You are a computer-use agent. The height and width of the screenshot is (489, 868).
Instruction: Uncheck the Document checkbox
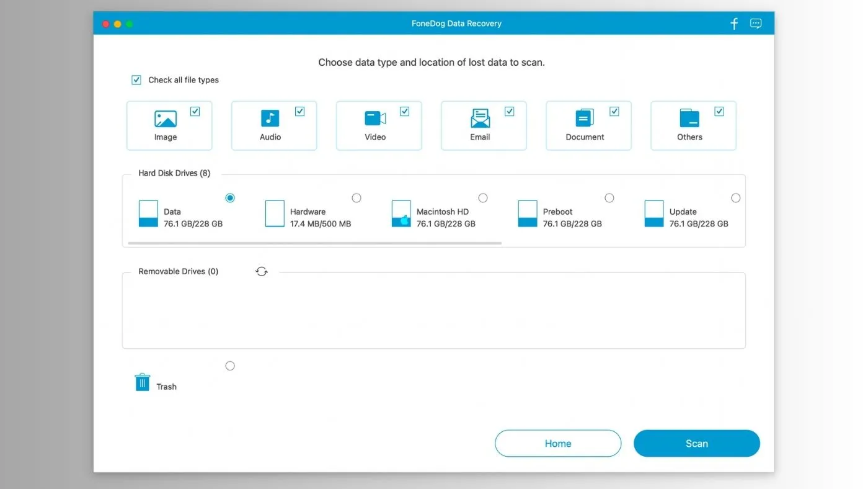pyautogui.click(x=614, y=112)
